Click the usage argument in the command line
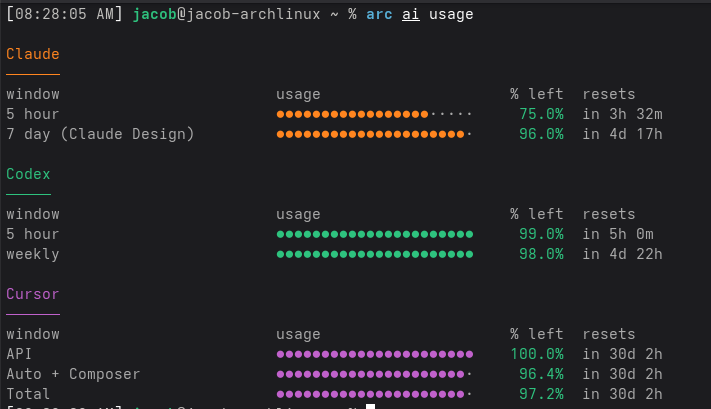 [x=451, y=15]
